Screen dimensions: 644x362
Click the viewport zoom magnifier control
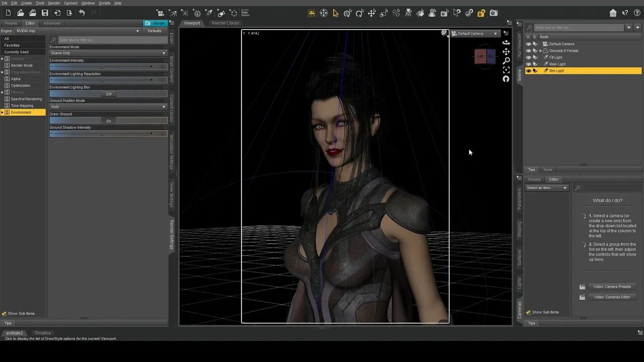coord(506,61)
